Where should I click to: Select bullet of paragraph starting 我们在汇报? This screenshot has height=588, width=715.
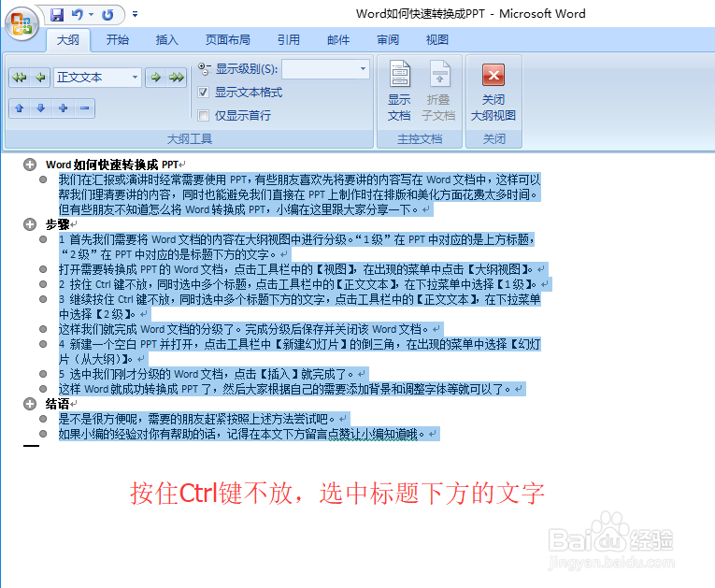[x=43, y=179]
